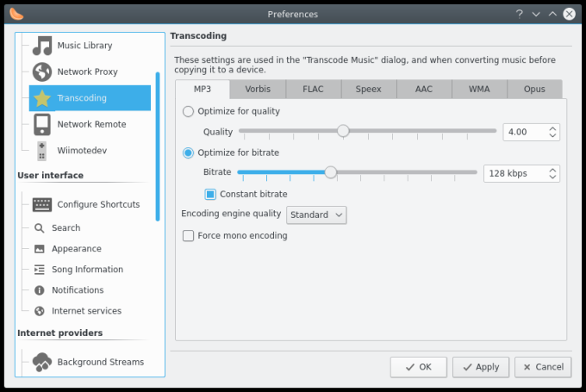Open Configure Shortcuts keyboard icon

[41, 205]
